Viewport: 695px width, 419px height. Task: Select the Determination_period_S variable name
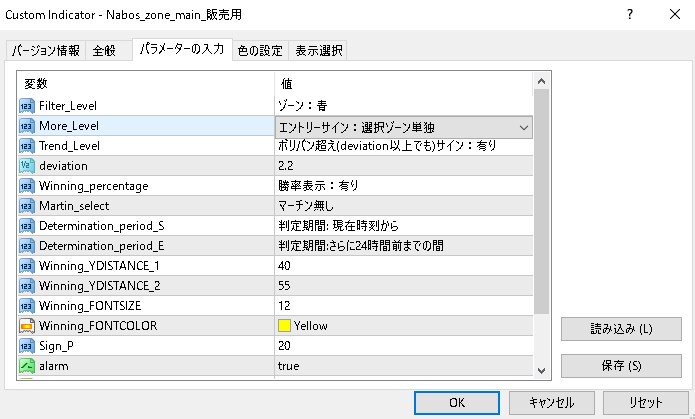pos(102,226)
